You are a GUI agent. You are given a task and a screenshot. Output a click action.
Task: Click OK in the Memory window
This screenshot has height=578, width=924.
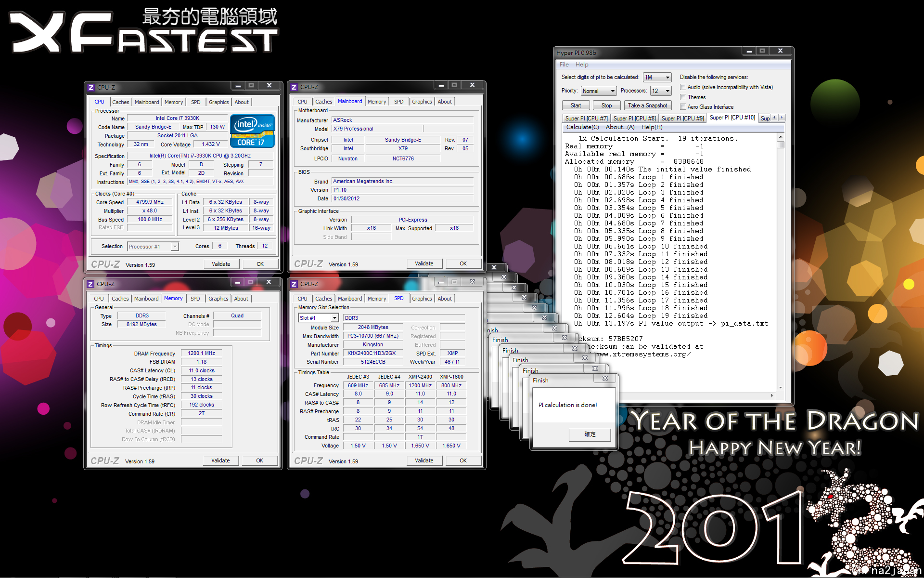(259, 460)
